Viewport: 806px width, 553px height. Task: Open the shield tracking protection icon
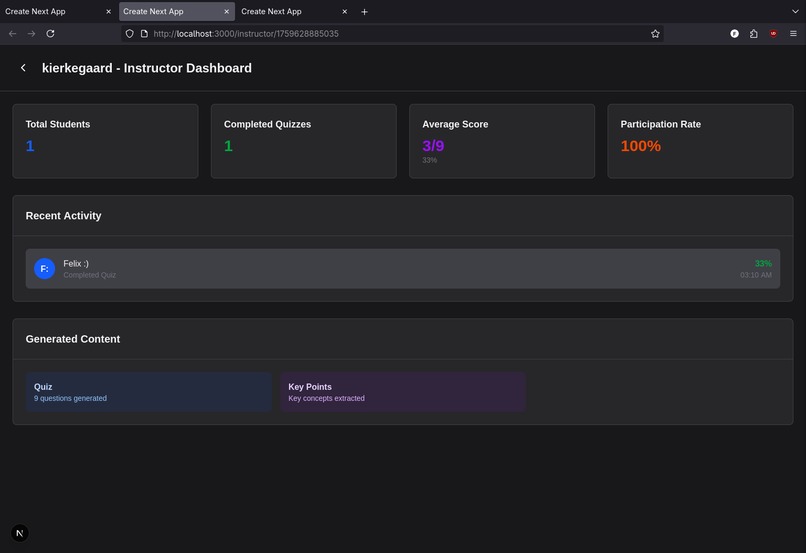pos(130,33)
